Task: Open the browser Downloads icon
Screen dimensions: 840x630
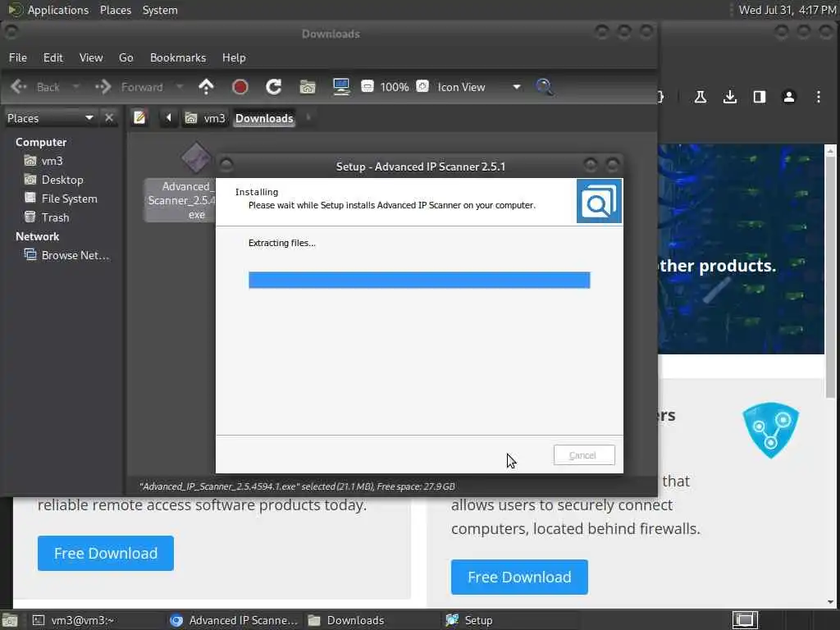Action: (729, 97)
